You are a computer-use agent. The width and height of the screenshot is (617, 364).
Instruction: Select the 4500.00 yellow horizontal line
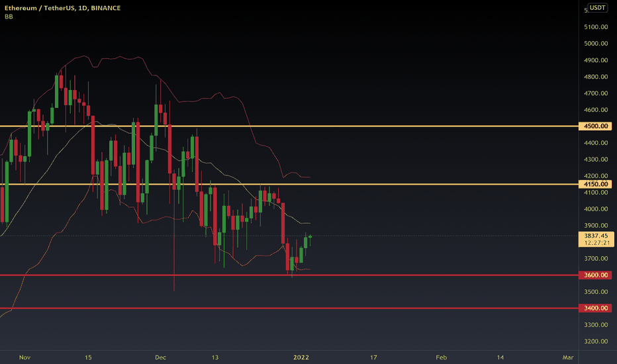[289, 126]
